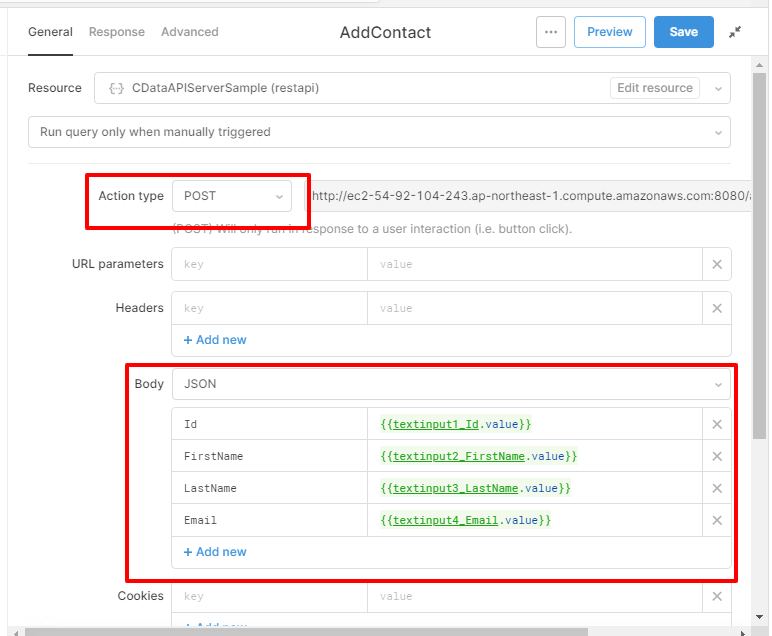The height and width of the screenshot is (636, 772).
Task: Click Edit resource button
Action: (655, 88)
